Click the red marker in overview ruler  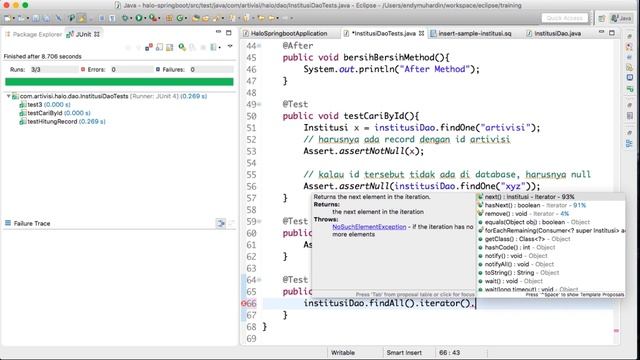(x=616, y=330)
